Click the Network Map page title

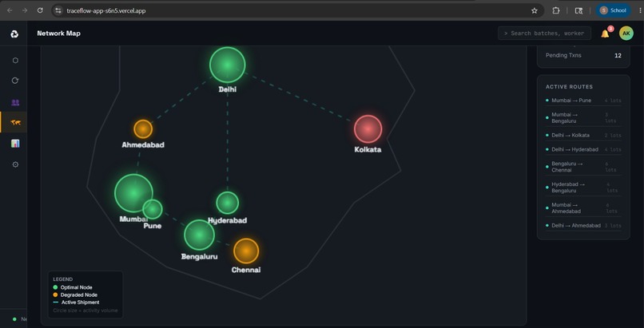click(59, 34)
